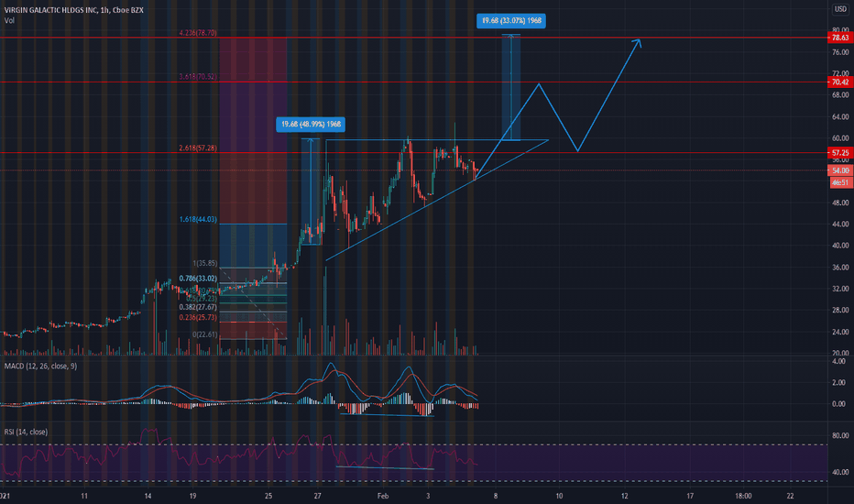Click the 20.00 price axis tick
Screen dimensions: 854x504
click(x=840, y=353)
